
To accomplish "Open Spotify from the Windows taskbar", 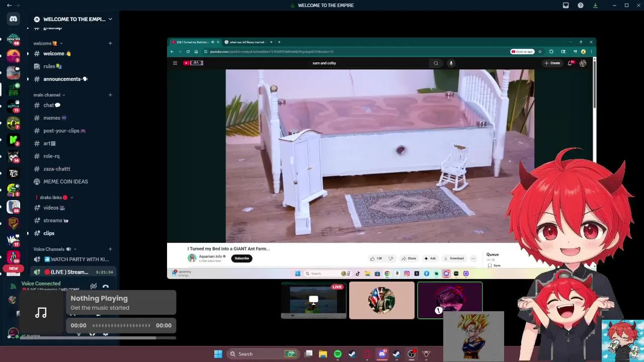I will [338, 354].
